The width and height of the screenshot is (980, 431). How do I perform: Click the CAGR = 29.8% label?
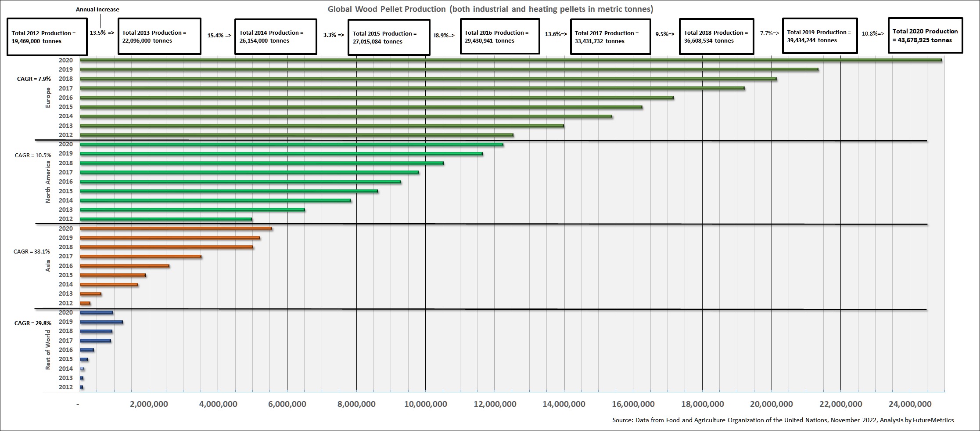[32, 323]
